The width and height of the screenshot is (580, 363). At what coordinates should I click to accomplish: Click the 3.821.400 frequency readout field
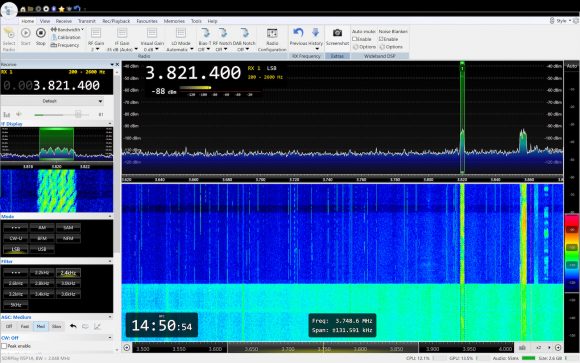(57, 85)
